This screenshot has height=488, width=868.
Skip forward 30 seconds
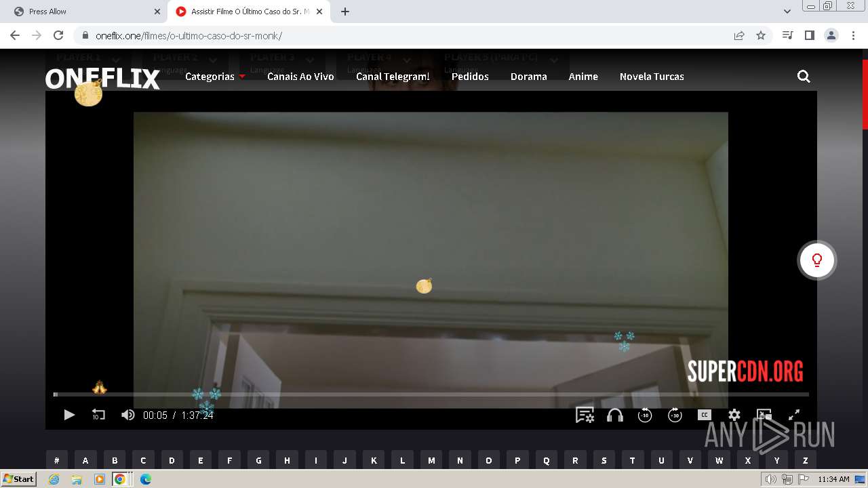click(x=675, y=415)
